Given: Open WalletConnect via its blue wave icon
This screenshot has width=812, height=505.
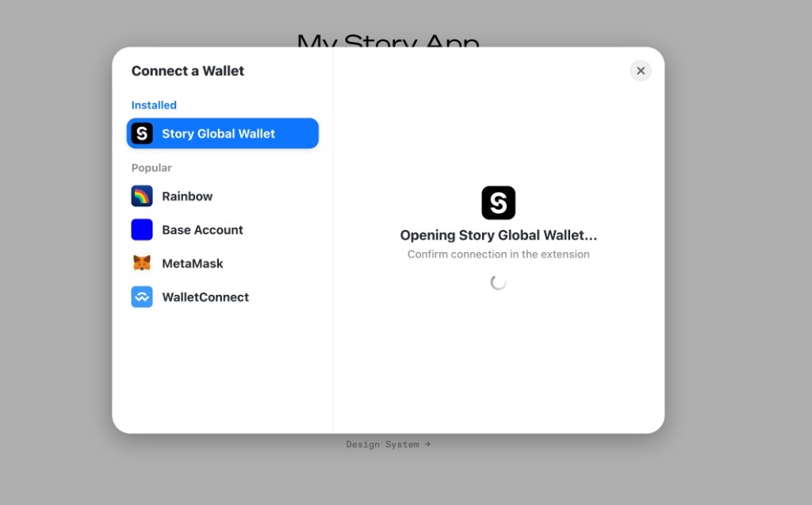Looking at the screenshot, I should tap(141, 296).
